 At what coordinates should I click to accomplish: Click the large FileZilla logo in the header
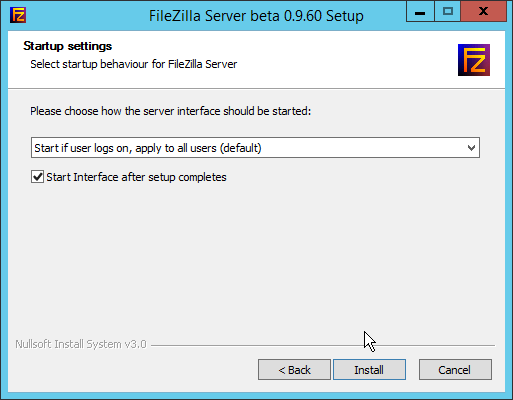(x=474, y=60)
